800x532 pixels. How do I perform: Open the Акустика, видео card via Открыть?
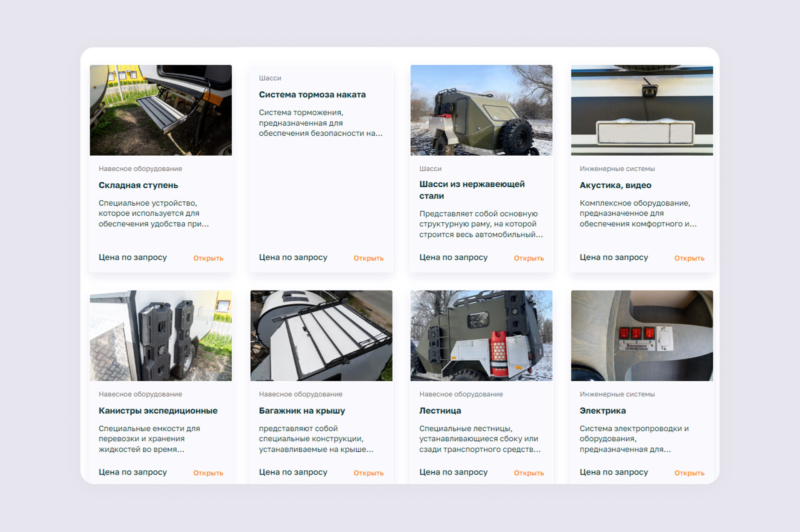689,258
